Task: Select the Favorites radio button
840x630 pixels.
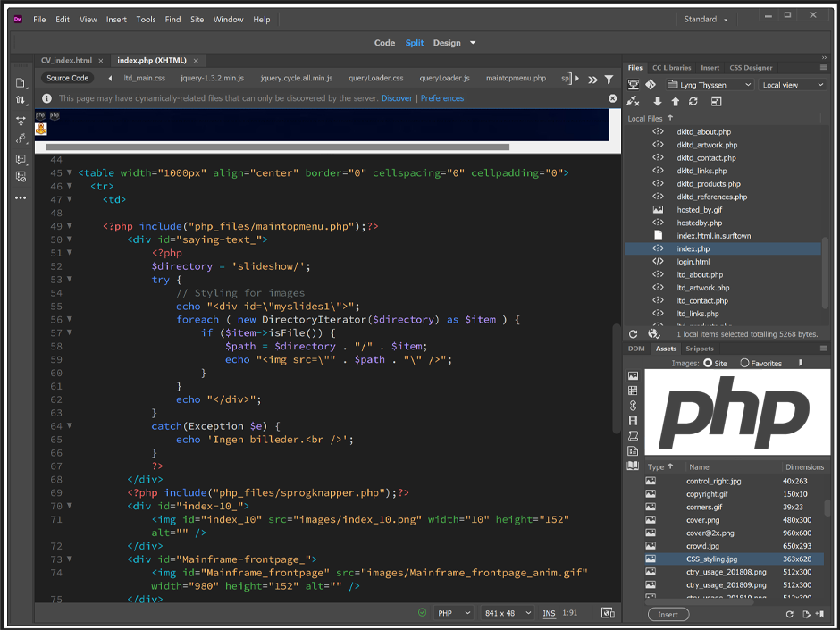Action: 745,364
